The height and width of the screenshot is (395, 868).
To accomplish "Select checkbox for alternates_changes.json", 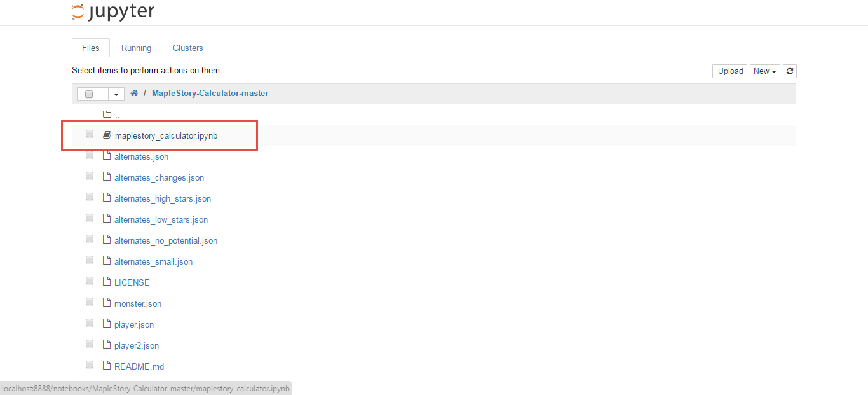I will pyautogui.click(x=90, y=176).
